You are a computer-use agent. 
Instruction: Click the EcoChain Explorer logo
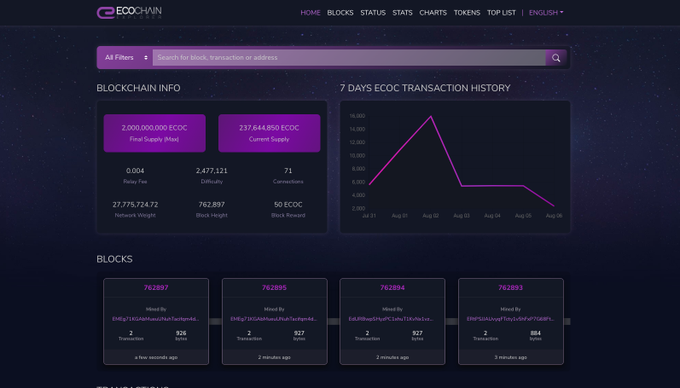(129, 13)
